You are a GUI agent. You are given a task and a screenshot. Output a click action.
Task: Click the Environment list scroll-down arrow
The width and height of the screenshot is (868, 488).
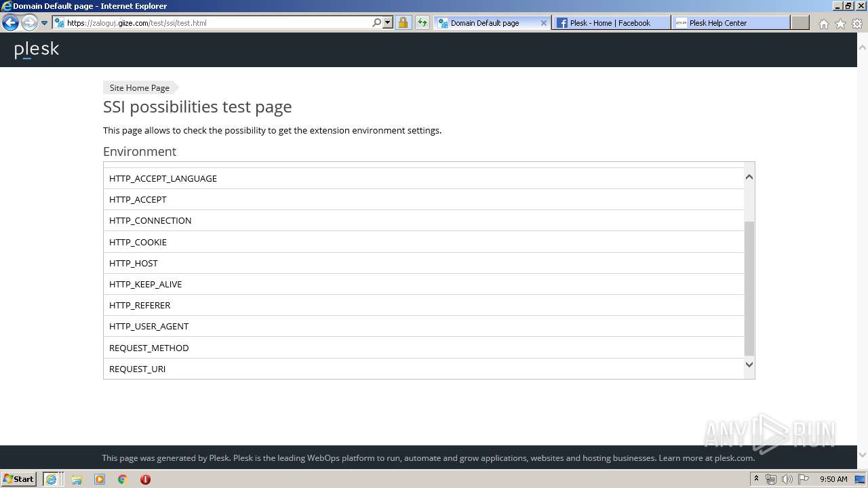[749, 365]
